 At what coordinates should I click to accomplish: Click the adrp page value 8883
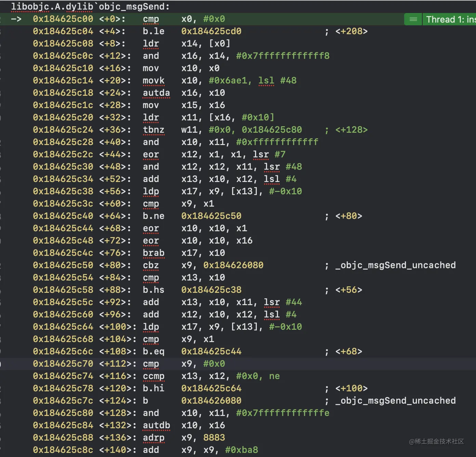point(214,438)
